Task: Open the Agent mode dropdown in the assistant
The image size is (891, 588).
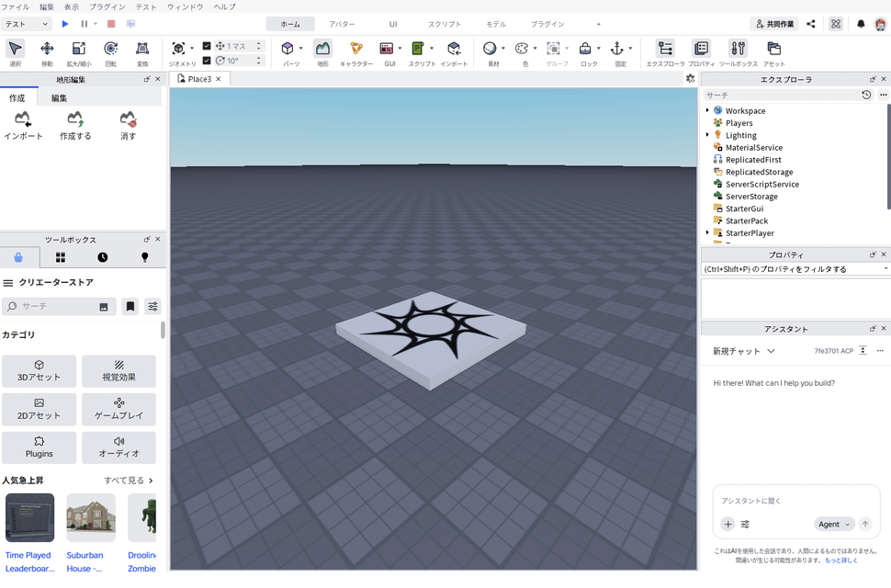Action: tap(834, 525)
